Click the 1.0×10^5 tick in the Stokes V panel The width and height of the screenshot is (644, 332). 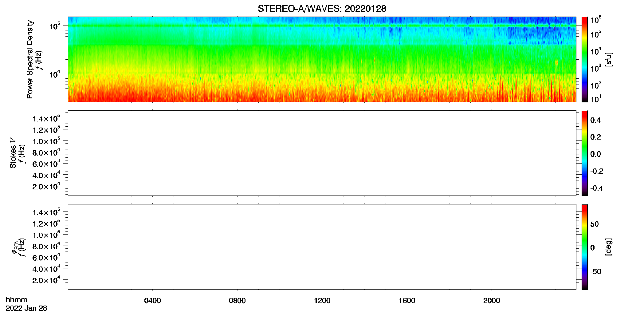46,141
